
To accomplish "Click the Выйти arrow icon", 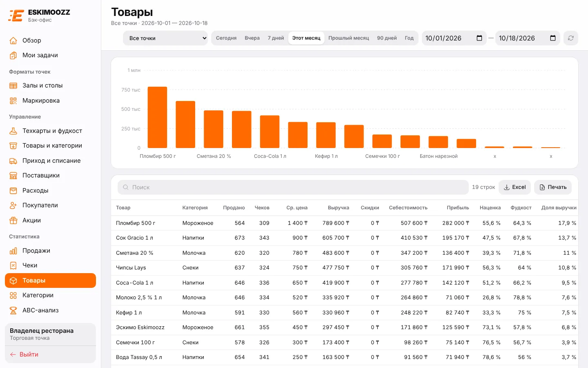I will coord(13,355).
